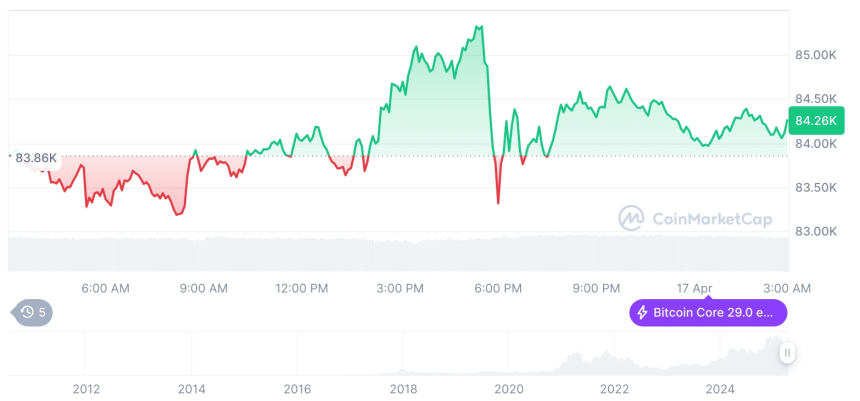Select 2012 on the history timeline

[x=86, y=389]
